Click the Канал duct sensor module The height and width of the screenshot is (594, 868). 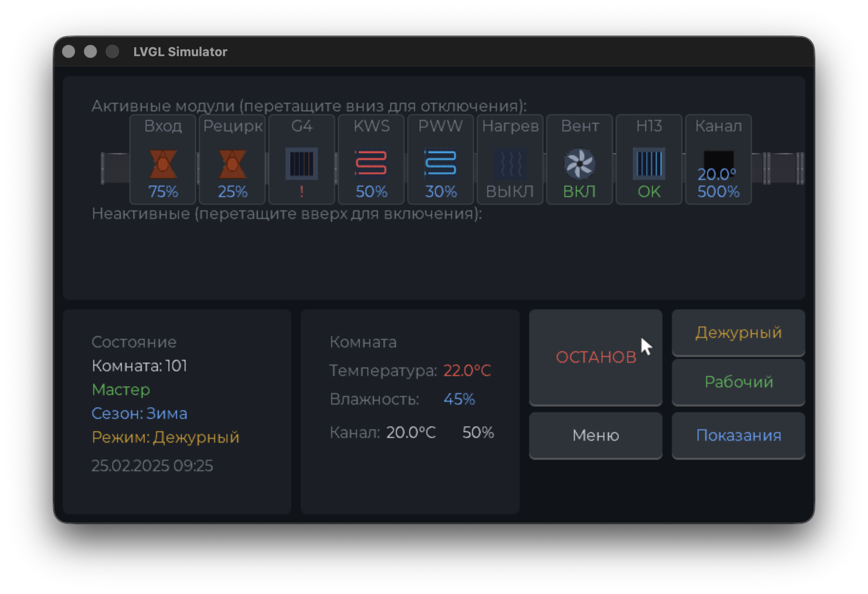[719, 162]
